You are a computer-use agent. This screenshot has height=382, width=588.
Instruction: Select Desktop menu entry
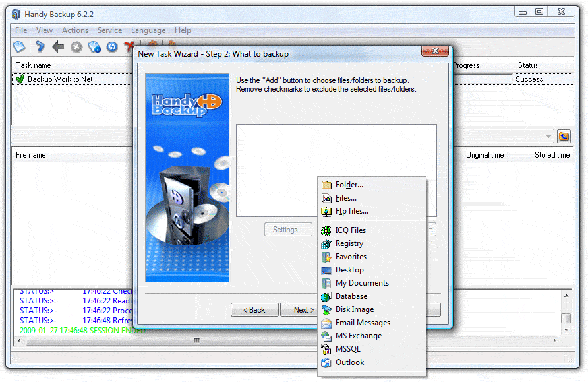coord(372,271)
